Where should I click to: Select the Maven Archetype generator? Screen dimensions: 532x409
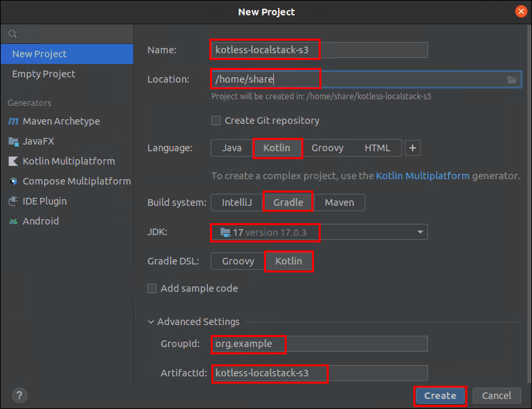(x=54, y=121)
